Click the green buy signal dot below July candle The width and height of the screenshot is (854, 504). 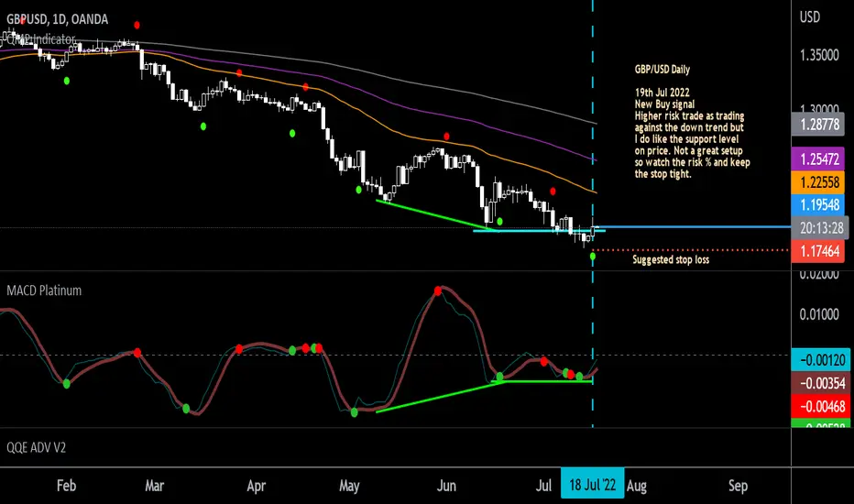(x=593, y=256)
